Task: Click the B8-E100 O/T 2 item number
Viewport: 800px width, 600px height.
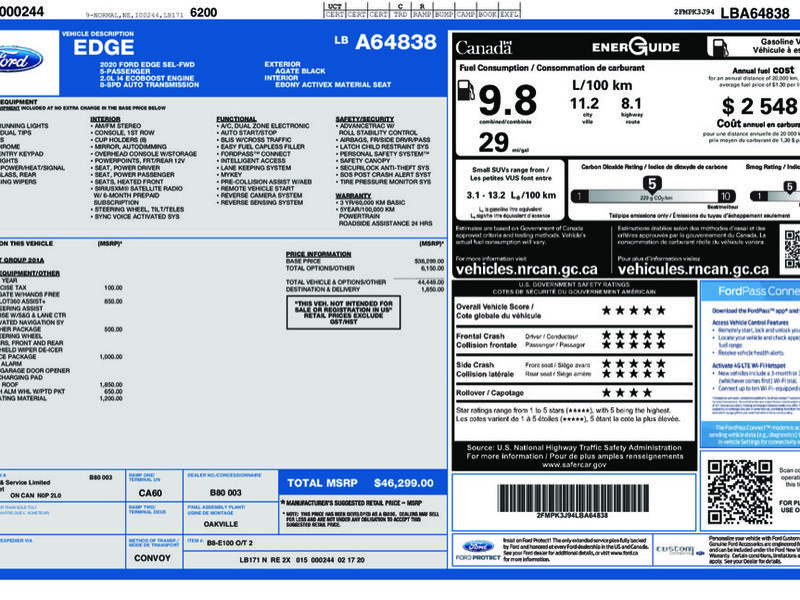Action: 230,543
